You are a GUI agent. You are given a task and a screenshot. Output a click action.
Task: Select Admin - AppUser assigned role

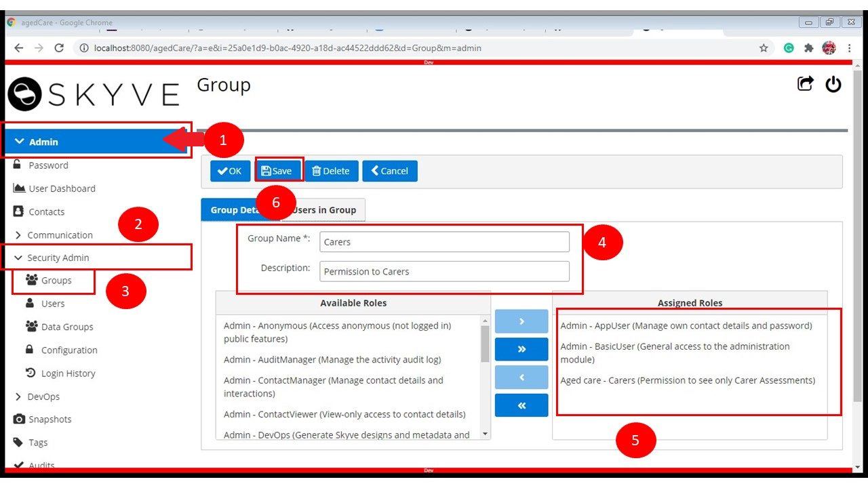[690, 325]
